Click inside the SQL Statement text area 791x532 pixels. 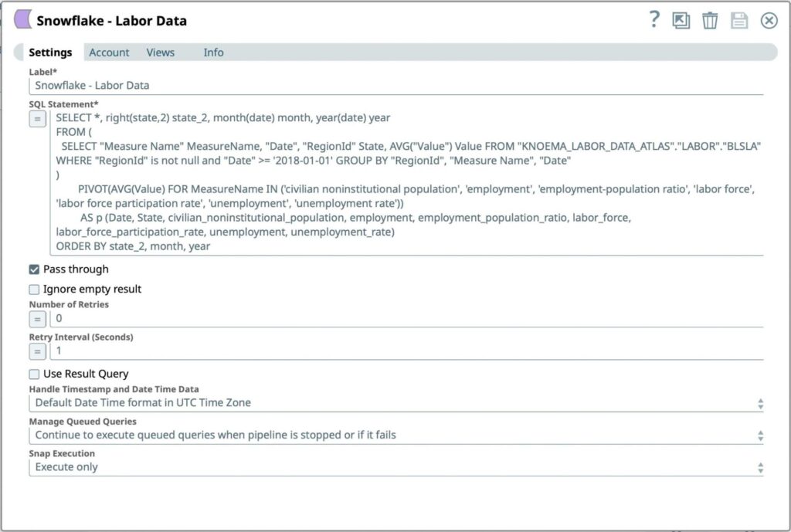[406, 182]
